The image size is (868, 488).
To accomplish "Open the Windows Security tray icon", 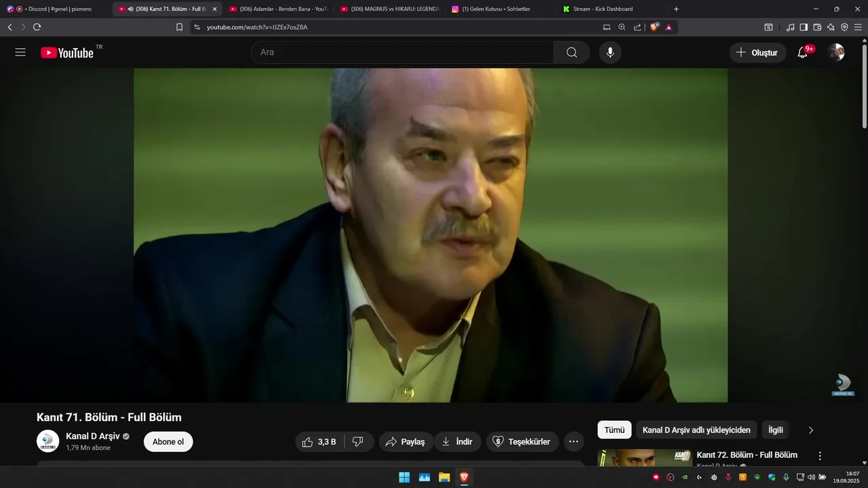I will click(x=772, y=477).
